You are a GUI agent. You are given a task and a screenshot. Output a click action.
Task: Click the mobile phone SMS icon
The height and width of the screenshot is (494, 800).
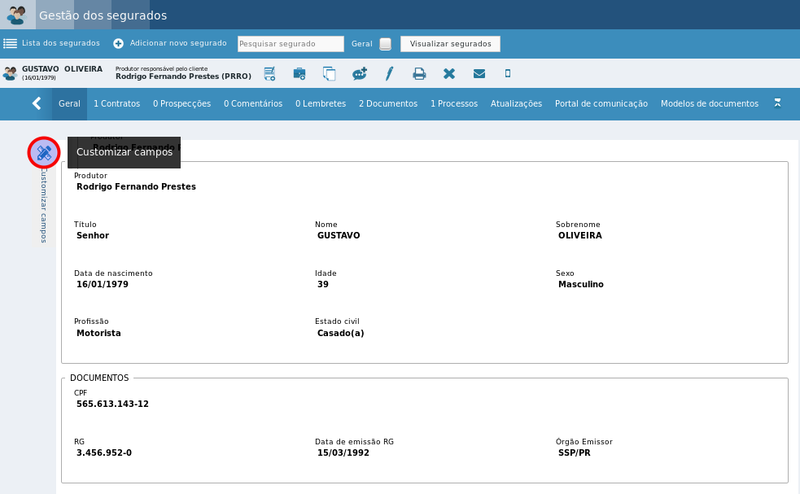point(508,73)
